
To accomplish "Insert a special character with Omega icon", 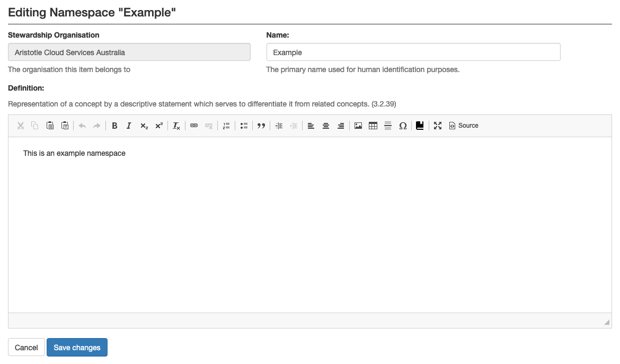I will click(x=403, y=126).
